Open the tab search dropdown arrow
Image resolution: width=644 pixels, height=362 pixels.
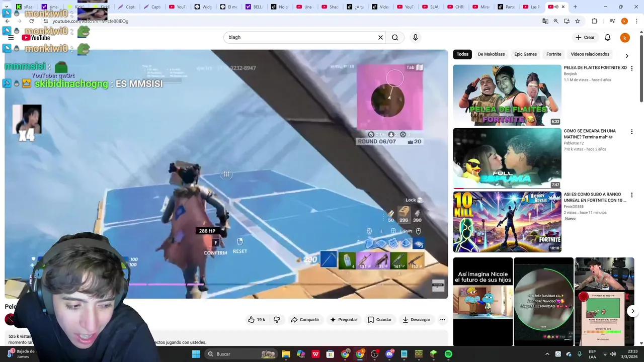pos(7,7)
